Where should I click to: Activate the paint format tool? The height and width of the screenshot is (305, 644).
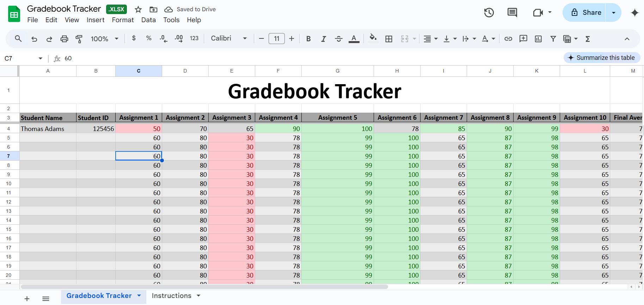(x=79, y=39)
